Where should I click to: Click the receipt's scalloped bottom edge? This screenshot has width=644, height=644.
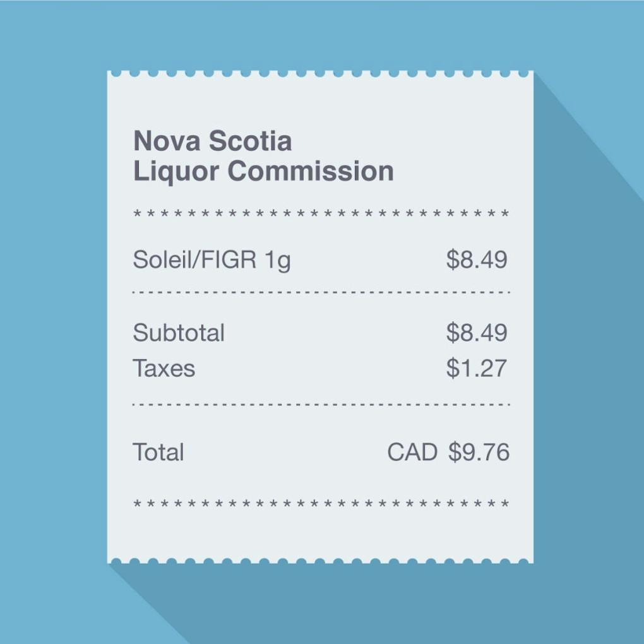[321, 560]
